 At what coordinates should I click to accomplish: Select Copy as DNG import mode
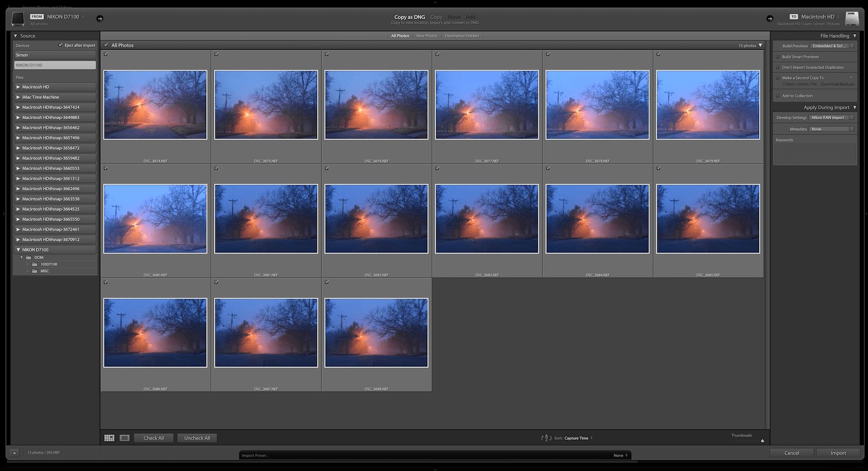409,17
